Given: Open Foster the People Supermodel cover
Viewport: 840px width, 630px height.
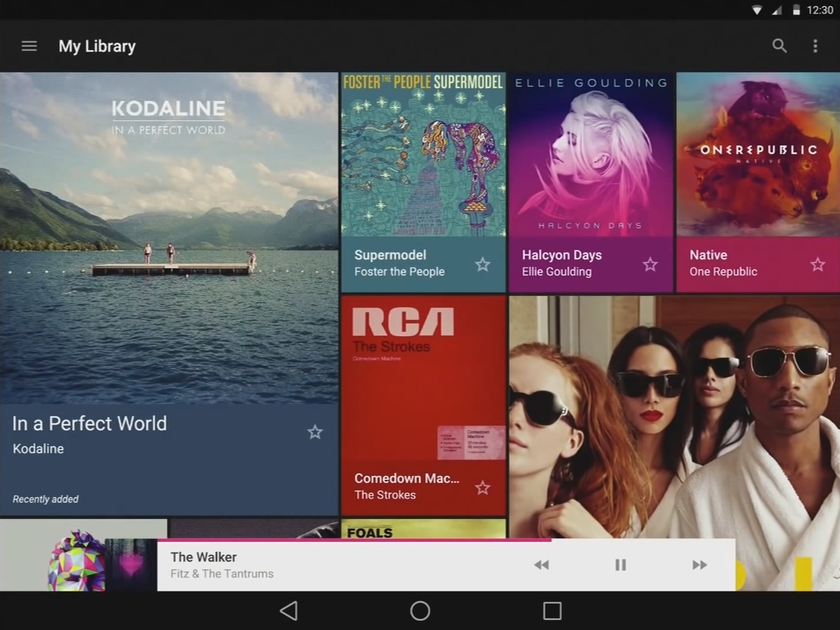Looking at the screenshot, I should click(424, 154).
